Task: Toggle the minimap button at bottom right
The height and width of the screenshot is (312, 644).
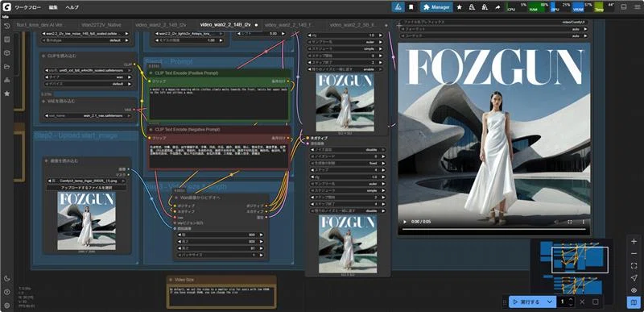Action: point(634,302)
